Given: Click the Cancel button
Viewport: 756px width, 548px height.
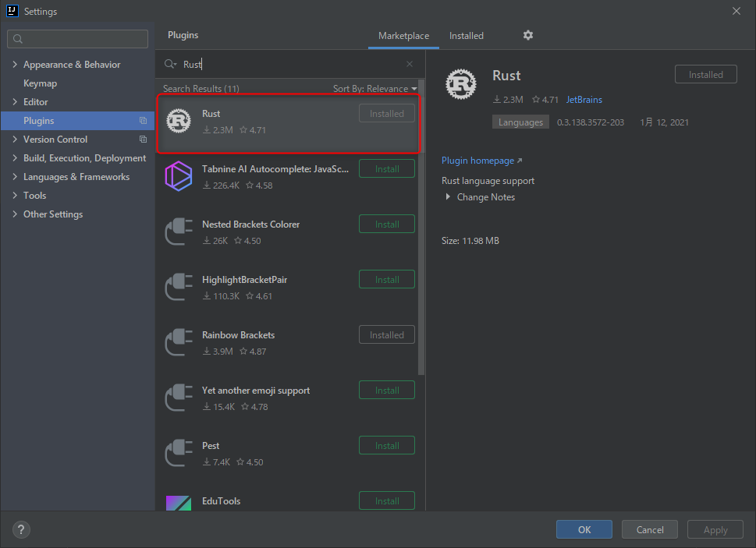Looking at the screenshot, I should pyautogui.click(x=649, y=530).
